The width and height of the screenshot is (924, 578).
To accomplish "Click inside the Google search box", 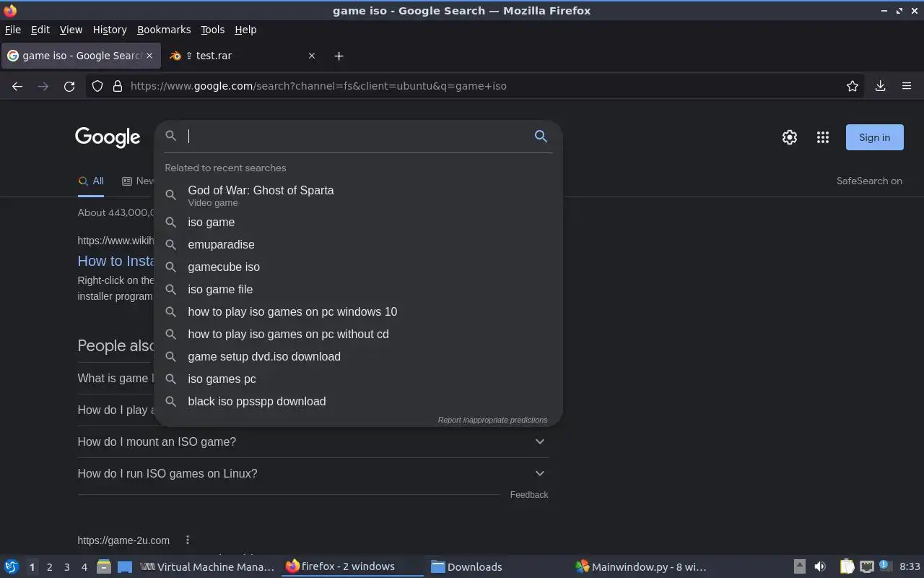I will (358, 136).
